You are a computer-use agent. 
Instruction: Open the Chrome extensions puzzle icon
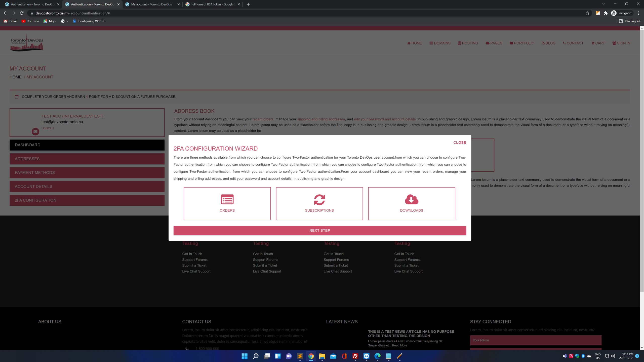tap(606, 13)
